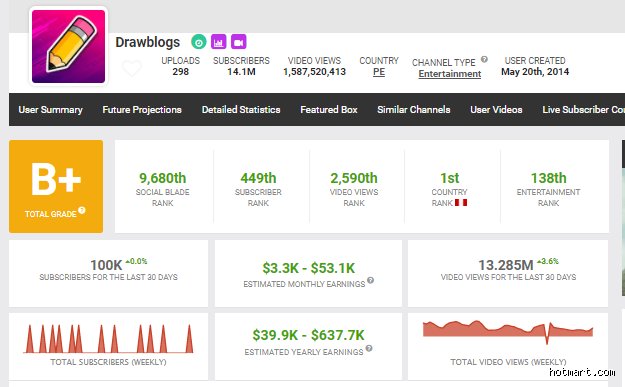Viewport: 625px width, 387px height.
Task: Click the help icon by Estimated Yearly Earnings
Action: [x=369, y=348]
